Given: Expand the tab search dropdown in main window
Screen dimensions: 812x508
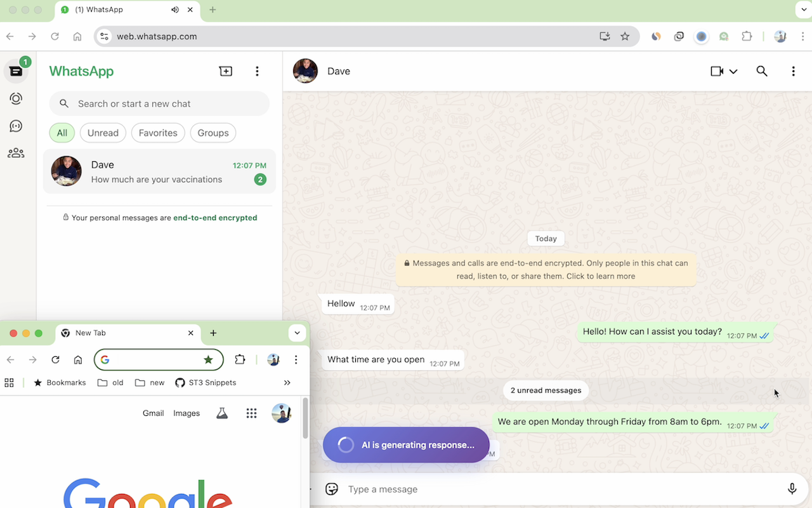Looking at the screenshot, I should (803, 10).
